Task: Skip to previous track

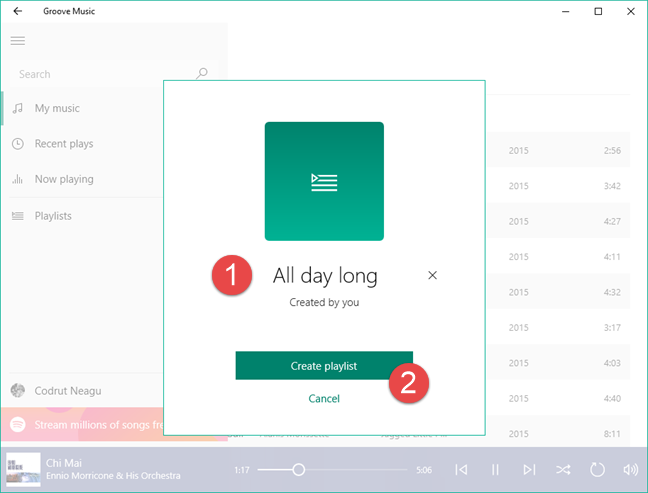Action: (461, 470)
